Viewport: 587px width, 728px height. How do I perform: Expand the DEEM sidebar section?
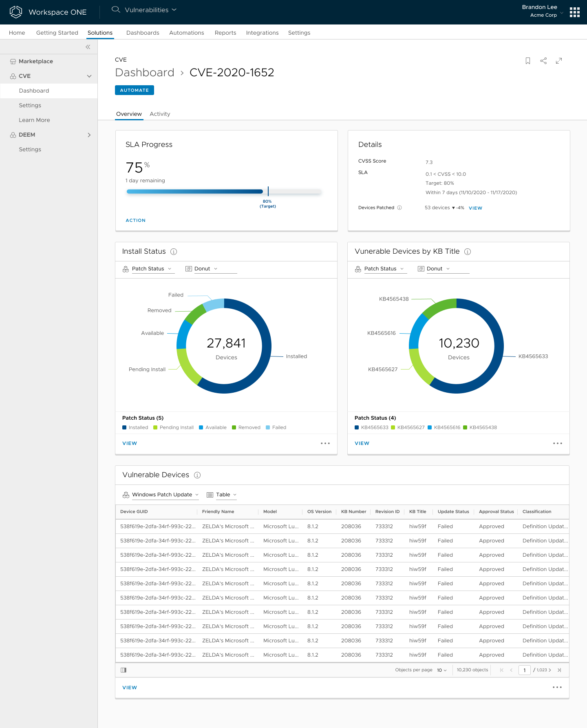89,135
